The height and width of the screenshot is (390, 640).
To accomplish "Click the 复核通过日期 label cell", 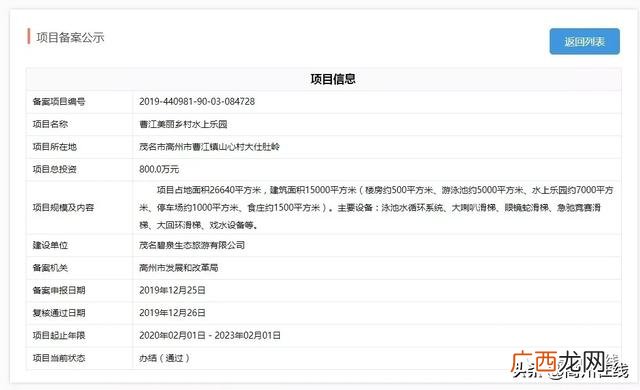I will coord(79,313).
